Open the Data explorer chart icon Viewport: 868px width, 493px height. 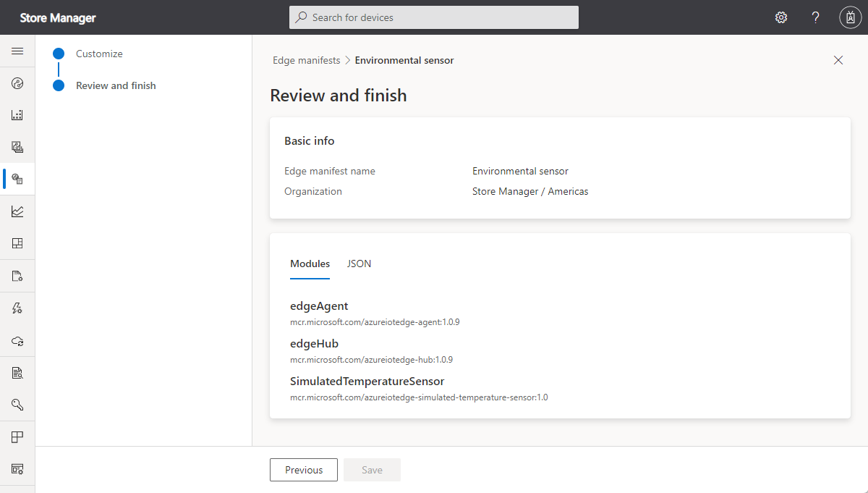tap(17, 211)
